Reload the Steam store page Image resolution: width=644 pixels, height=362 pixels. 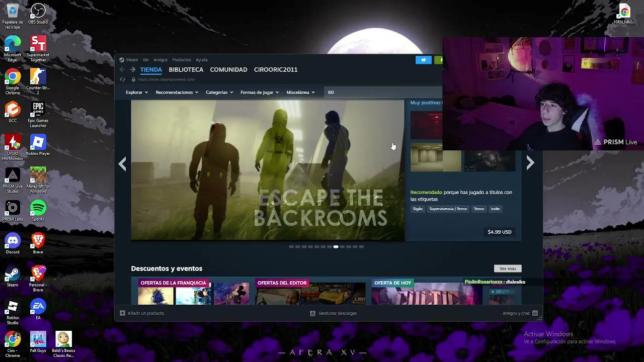pos(122,79)
